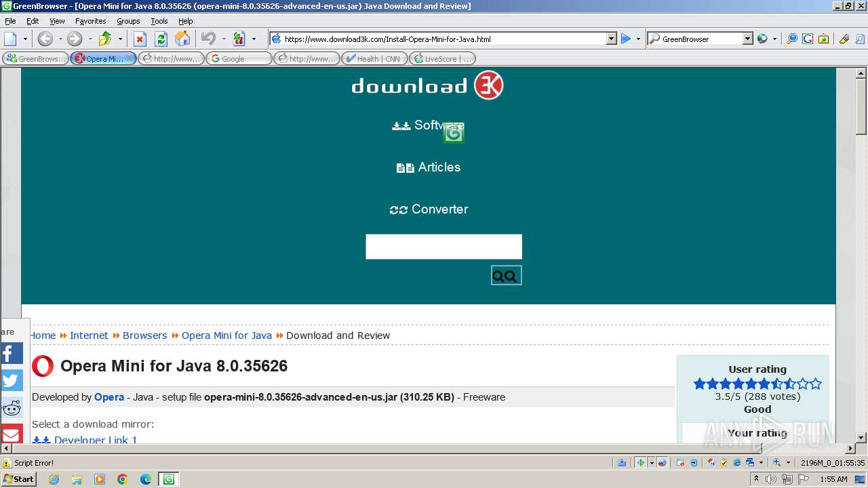Stop page loading with the red X icon
The height and width of the screenshot is (488, 868).
click(x=140, y=39)
